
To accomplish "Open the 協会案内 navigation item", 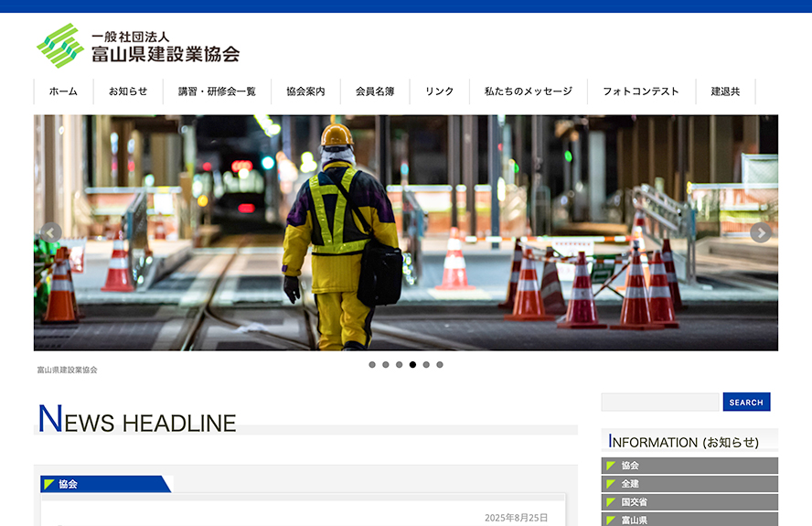I will [x=305, y=91].
